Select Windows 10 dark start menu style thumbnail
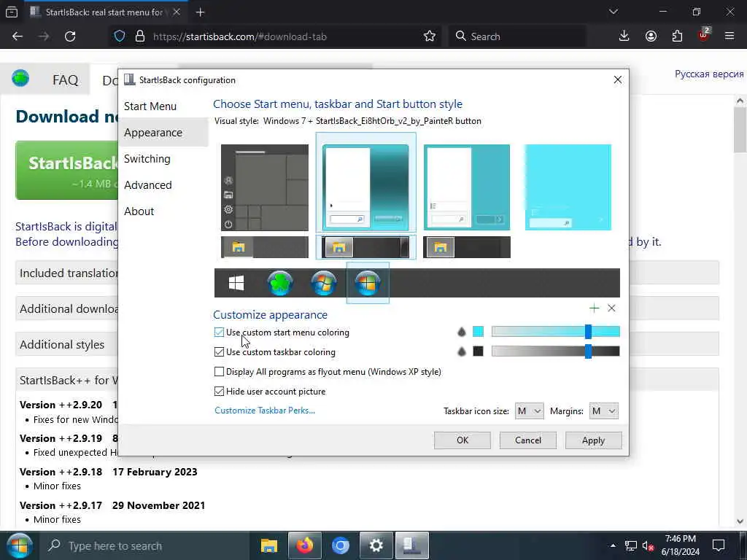The height and width of the screenshot is (560, 747). pos(265,187)
